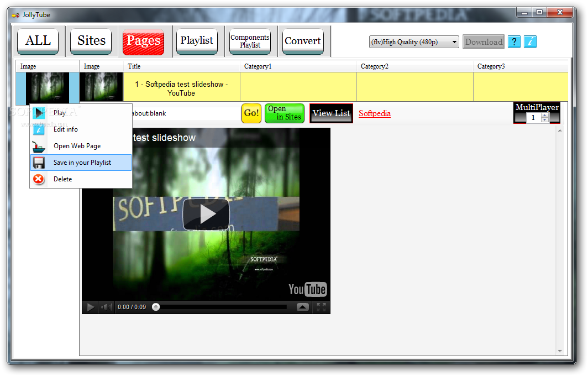Choose Open Web Page menu entry

(x=81, y=146)
